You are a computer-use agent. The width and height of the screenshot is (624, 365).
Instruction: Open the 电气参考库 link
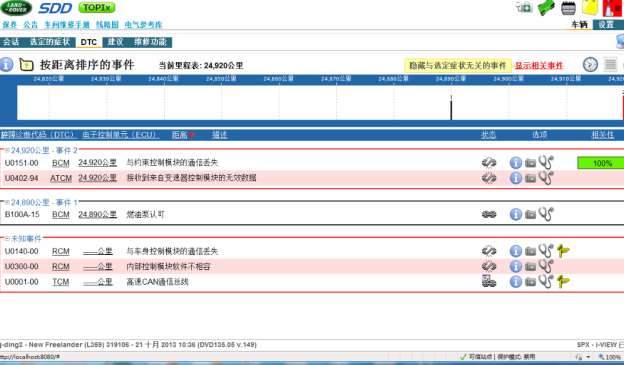click(143, 25)
